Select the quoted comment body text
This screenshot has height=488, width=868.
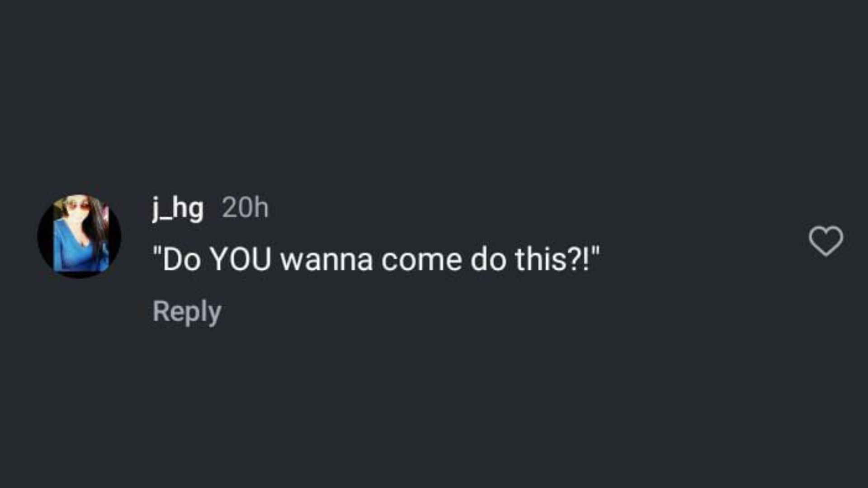coord(376,260)
